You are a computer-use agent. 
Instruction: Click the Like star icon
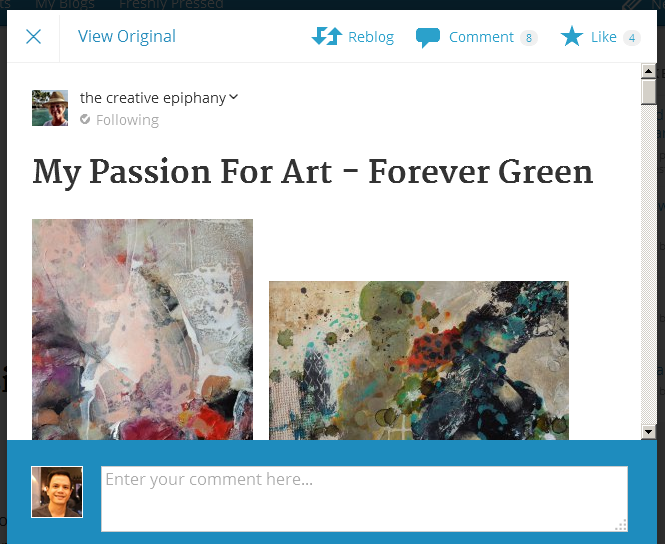tap(571, 37)
